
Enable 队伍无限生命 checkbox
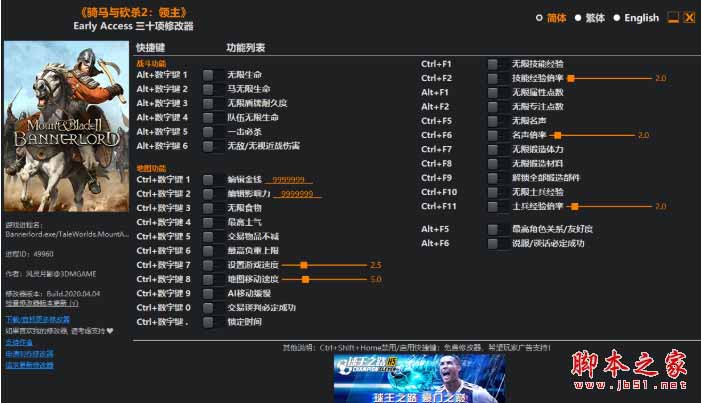pyautogui.click(x=208, y=118)
